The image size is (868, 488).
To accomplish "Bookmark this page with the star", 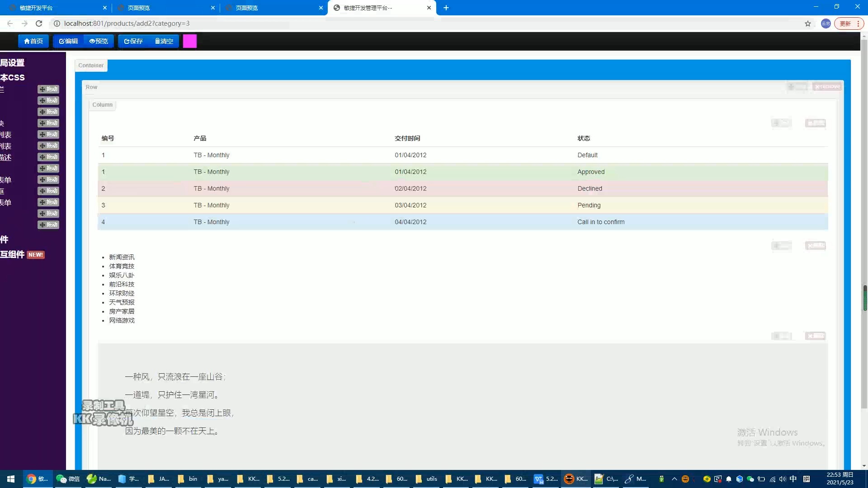I will (x=808, y=23).
